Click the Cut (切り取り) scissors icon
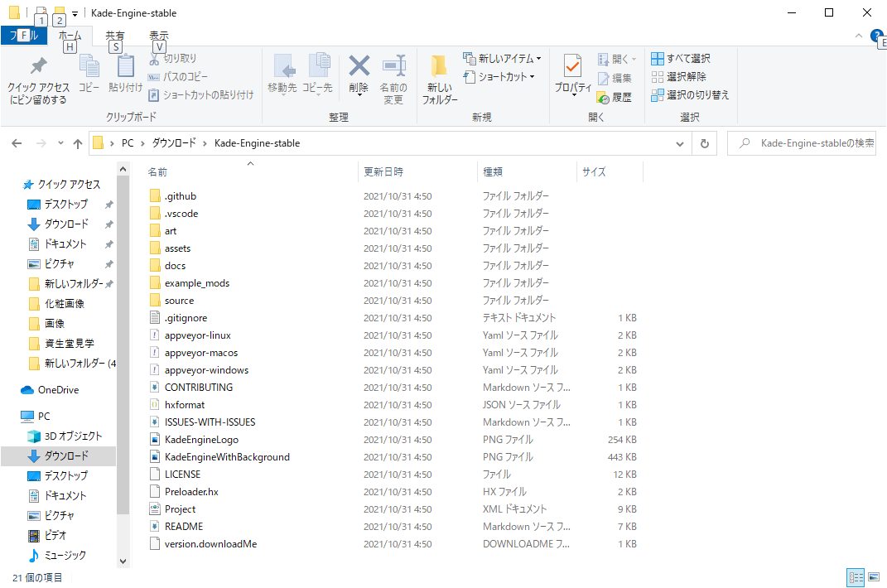Image resolution: width=887 pixels, height=588 pixels. click(x=154, y=59)
